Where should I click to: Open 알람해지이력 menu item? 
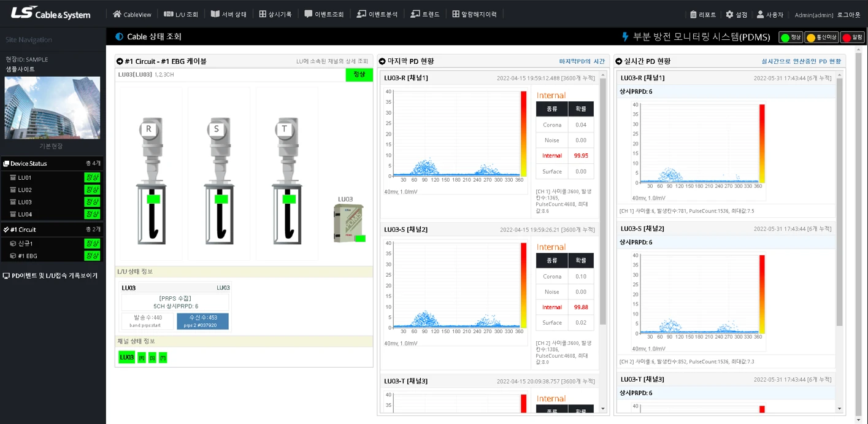click(474, 14)
